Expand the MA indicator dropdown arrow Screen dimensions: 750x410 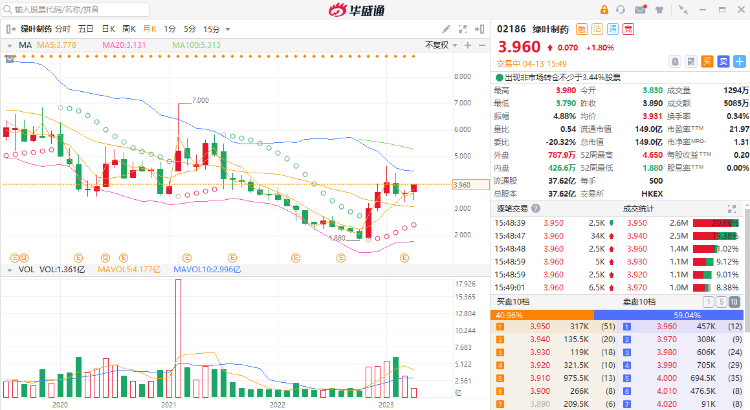coord(10,45)
